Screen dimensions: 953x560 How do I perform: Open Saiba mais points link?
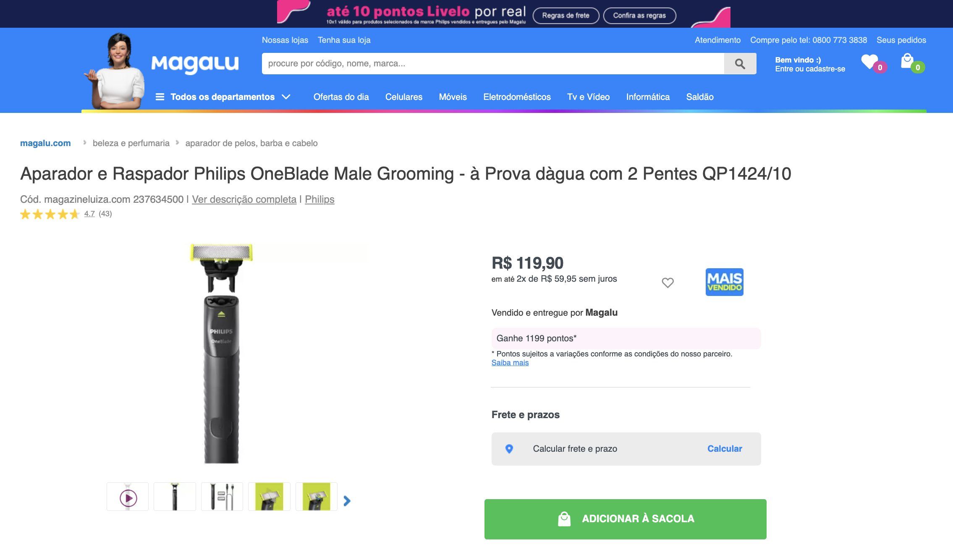point(510,363)
